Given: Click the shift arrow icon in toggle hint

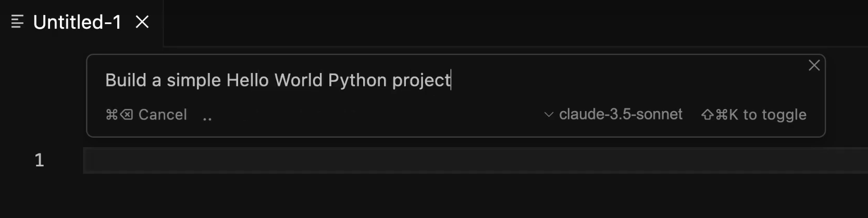Looking at the screenshot, I should coord(707,115).
